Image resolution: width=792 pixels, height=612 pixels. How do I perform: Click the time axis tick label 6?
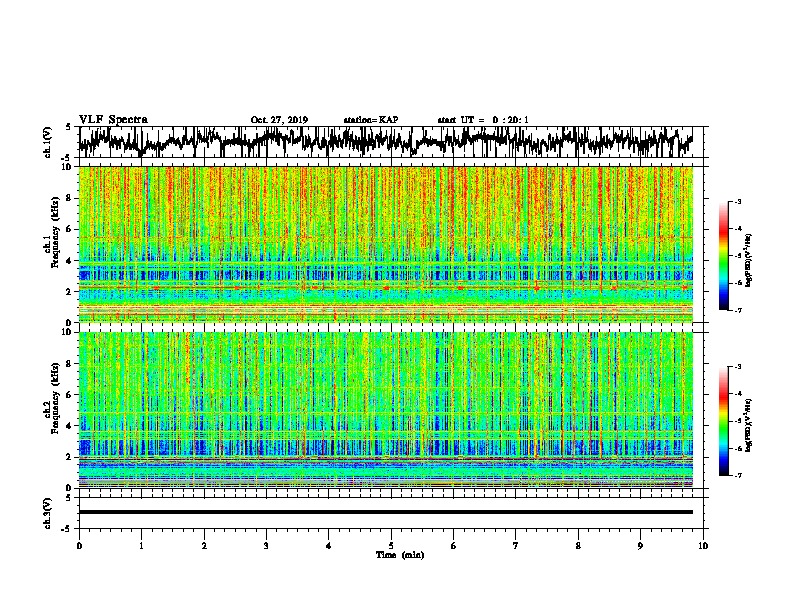coord(453,546)
